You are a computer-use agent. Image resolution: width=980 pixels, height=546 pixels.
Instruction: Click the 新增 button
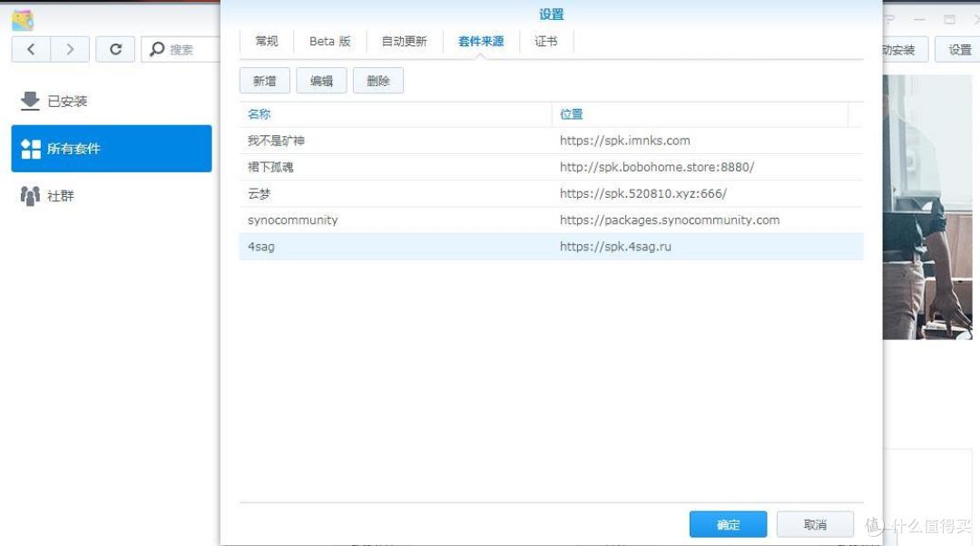pyautogui.click(x=264, y=81)
